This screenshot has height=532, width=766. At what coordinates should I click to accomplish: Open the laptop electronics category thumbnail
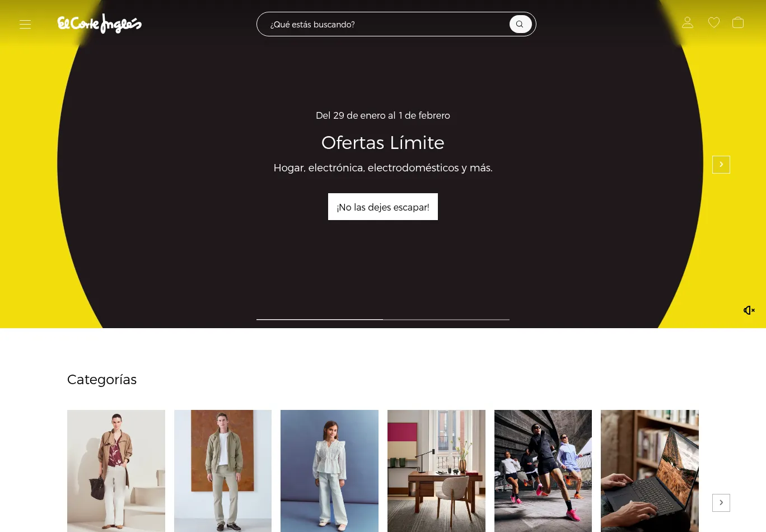(650, 471)
